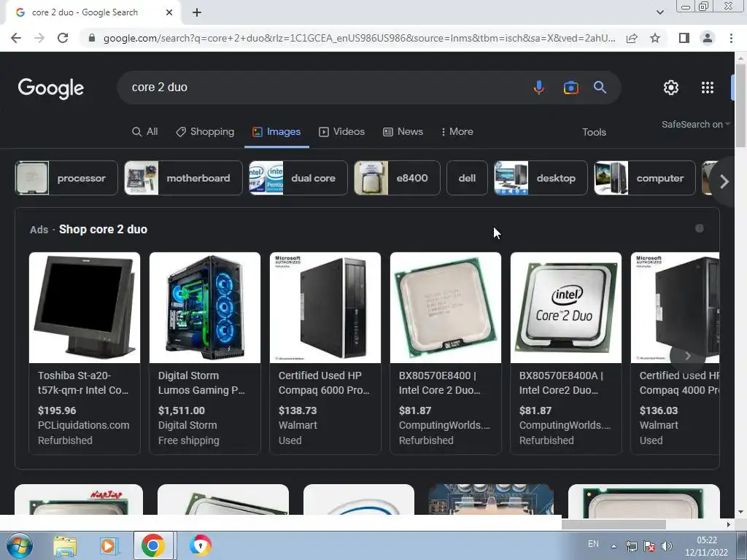Click PCLiquidations.com seller name

pos(83,425)
